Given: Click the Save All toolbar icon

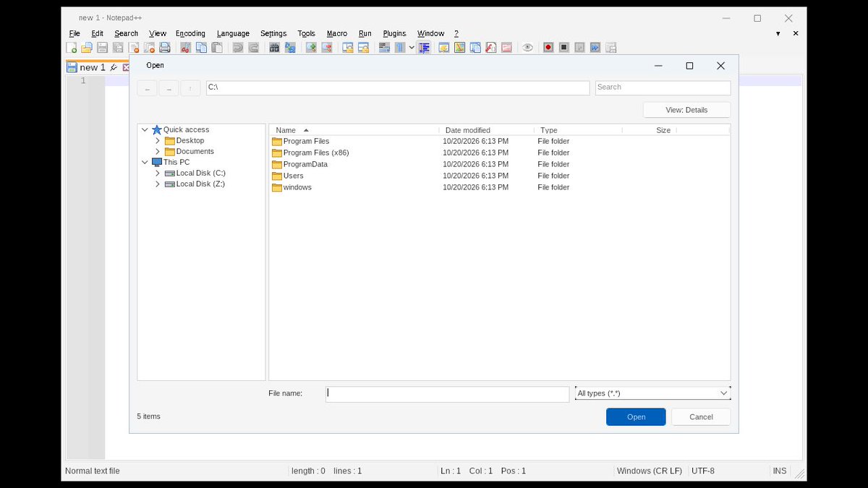Looking at the screenshot, I should (118, 48).
